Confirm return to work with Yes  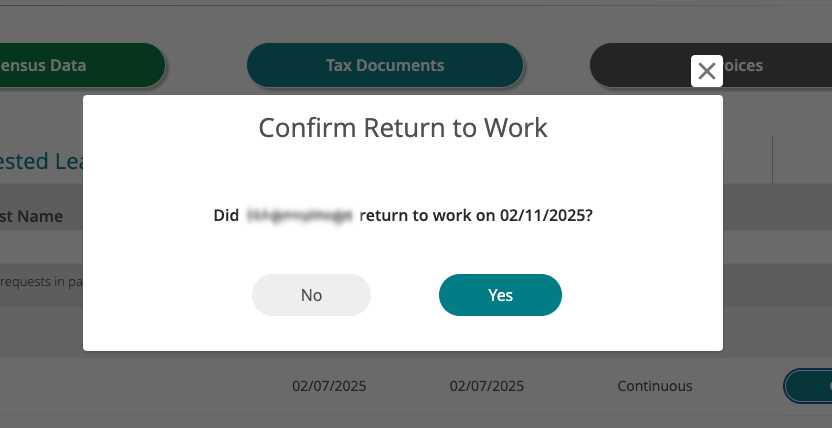tap(500, 295)
